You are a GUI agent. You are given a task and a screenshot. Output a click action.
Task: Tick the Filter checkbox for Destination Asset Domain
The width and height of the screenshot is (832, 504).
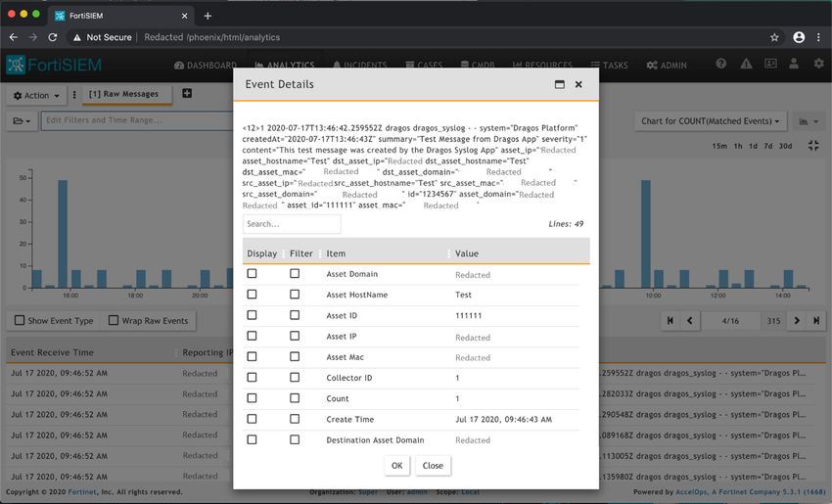coord(295,439)
